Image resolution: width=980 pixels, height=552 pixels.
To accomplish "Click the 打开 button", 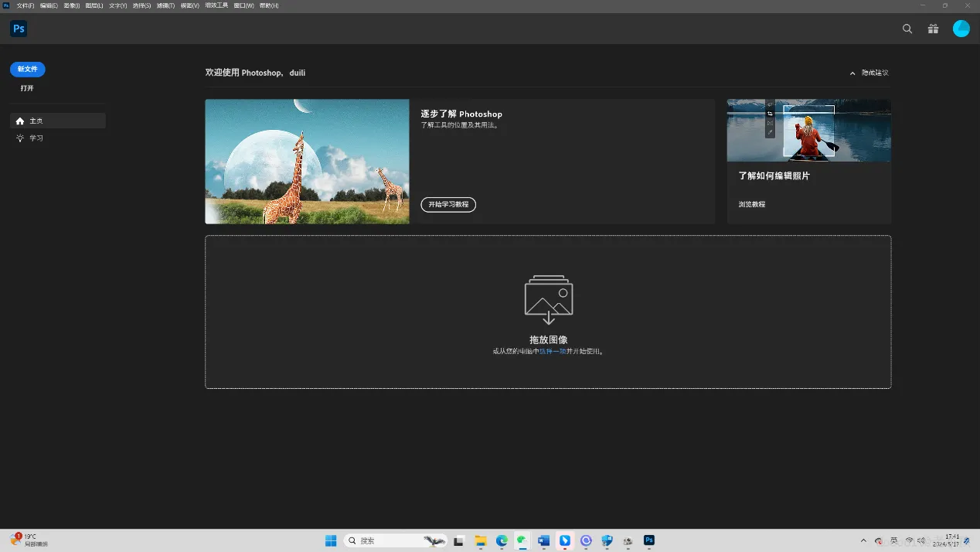I will coord(27,88).
